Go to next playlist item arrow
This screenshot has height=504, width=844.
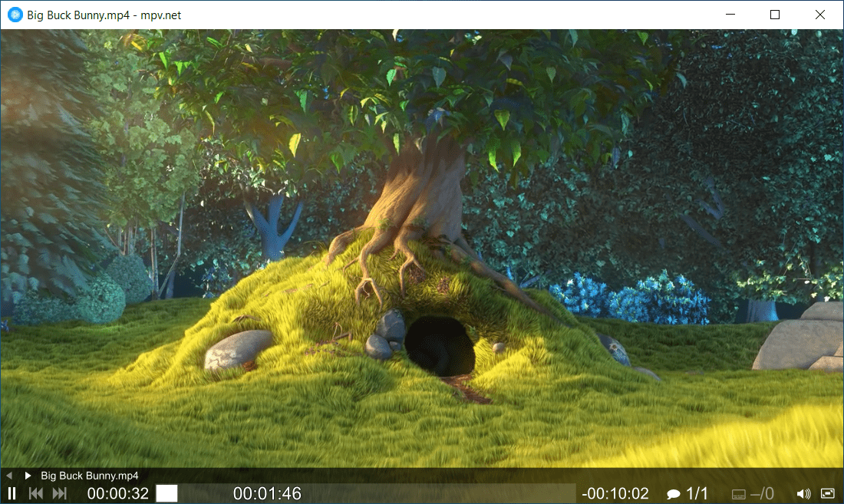[x=28, y=476]
